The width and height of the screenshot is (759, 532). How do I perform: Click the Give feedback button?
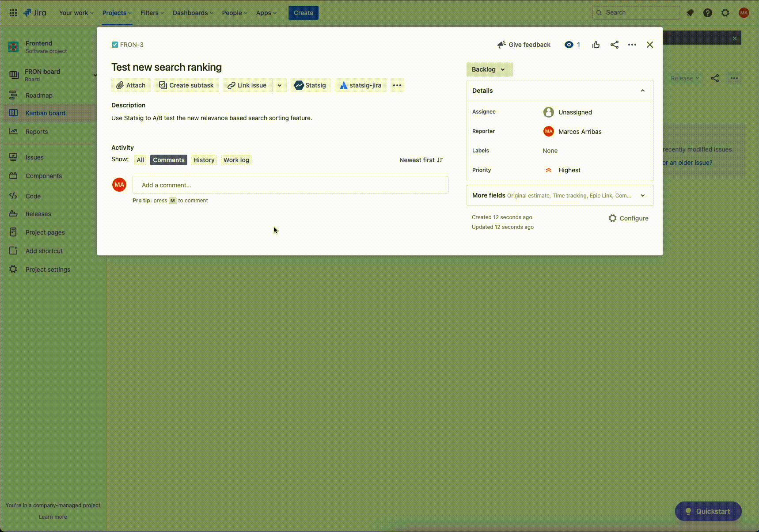(524, 44)
